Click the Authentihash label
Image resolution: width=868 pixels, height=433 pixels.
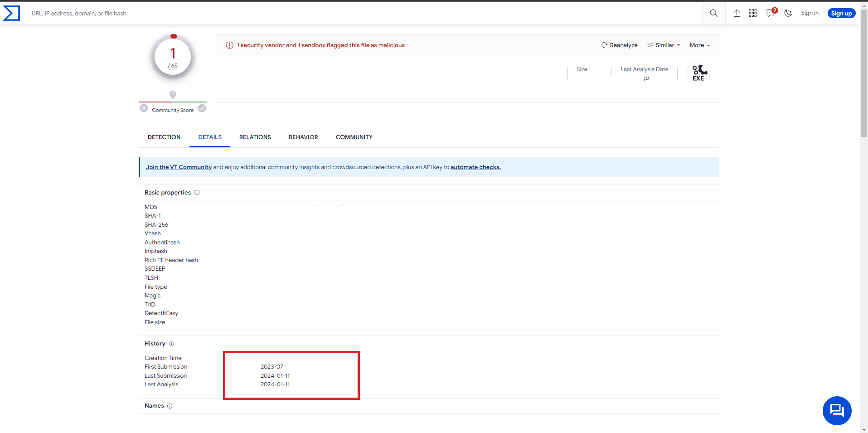pos(162,243)
